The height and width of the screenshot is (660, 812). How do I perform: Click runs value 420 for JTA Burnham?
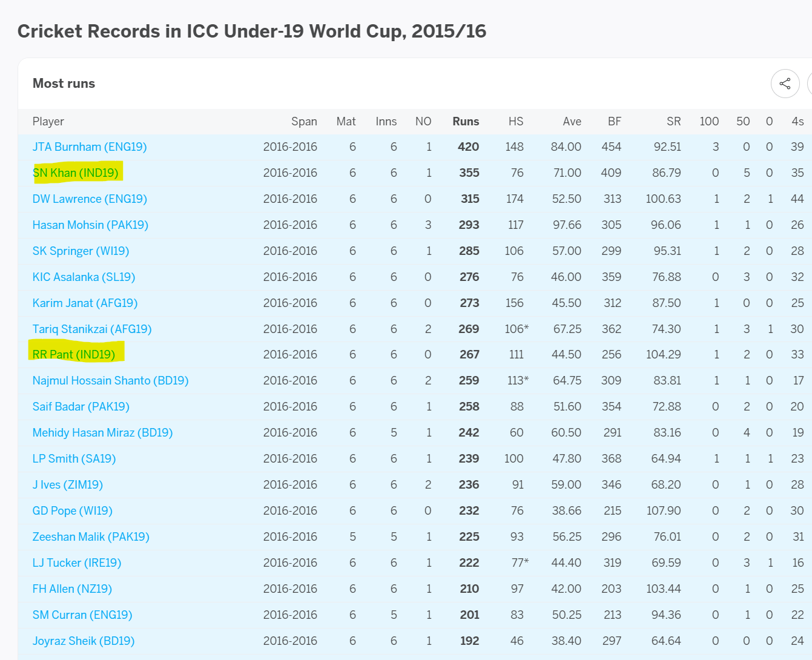coord(468,147)
